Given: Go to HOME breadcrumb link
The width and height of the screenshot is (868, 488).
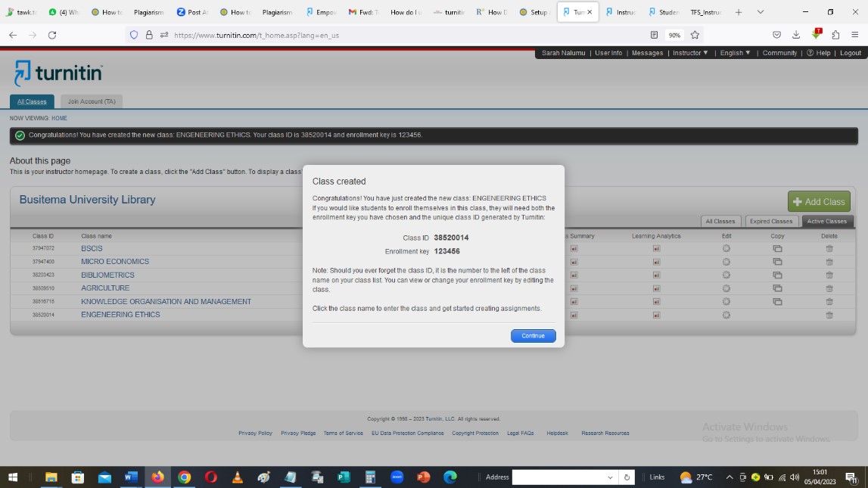Looking at the screenshot, I should tap(59, 118).
